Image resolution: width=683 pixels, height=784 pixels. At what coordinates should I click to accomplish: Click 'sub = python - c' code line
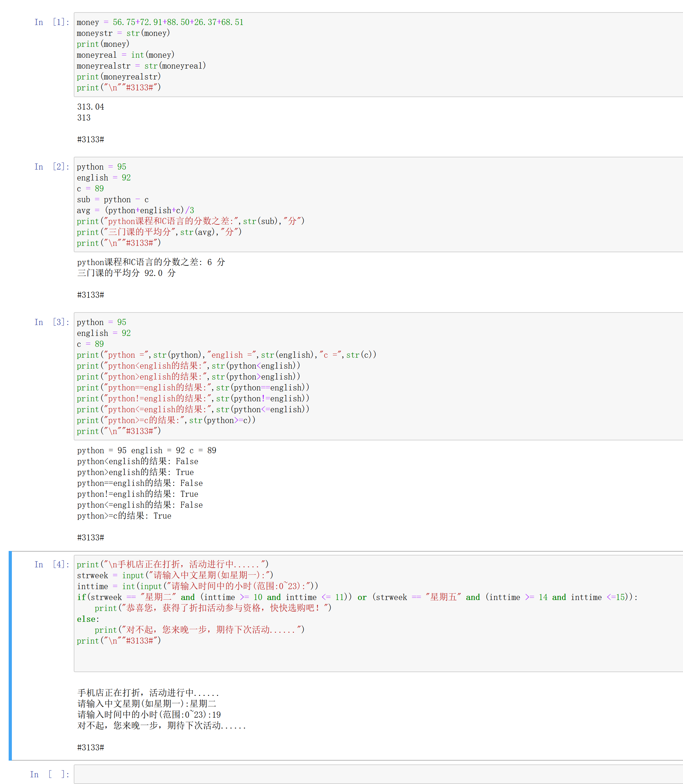click(113, 199)
